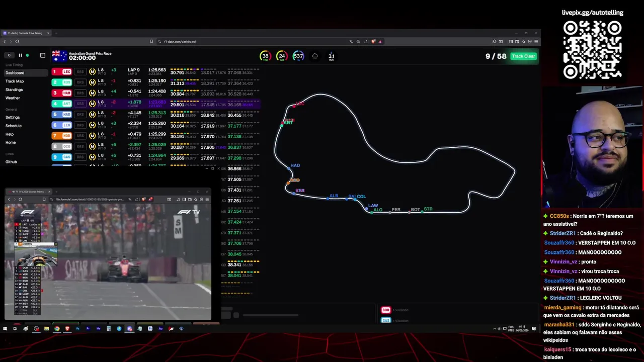Click the Track Clear status badge

[523, 56]
